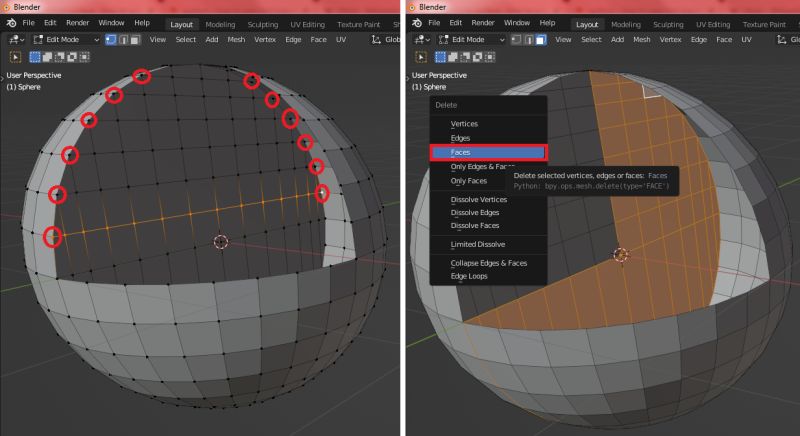
Task: Open editor type selector in right window
Action: click(422, 39)
